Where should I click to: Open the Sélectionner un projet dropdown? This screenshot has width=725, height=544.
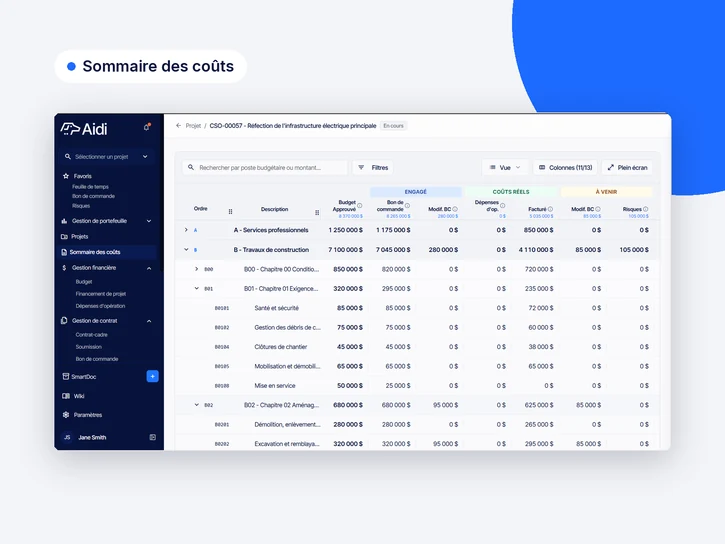click(106, 157)
